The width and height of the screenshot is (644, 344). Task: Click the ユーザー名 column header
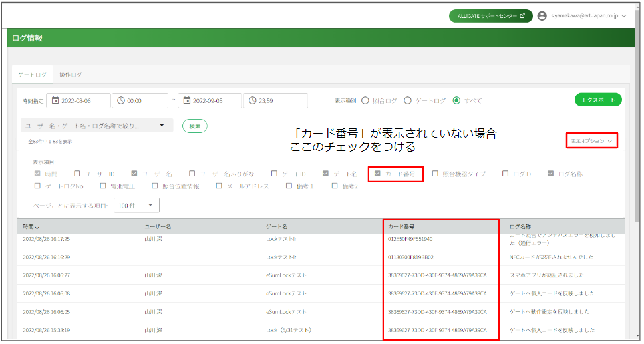(158, 227)
